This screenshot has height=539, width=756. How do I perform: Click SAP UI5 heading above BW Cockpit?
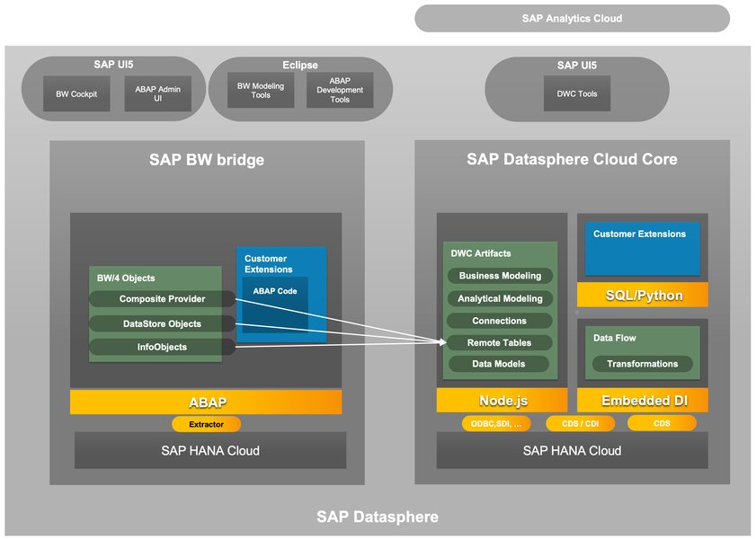tap(113, 65)
